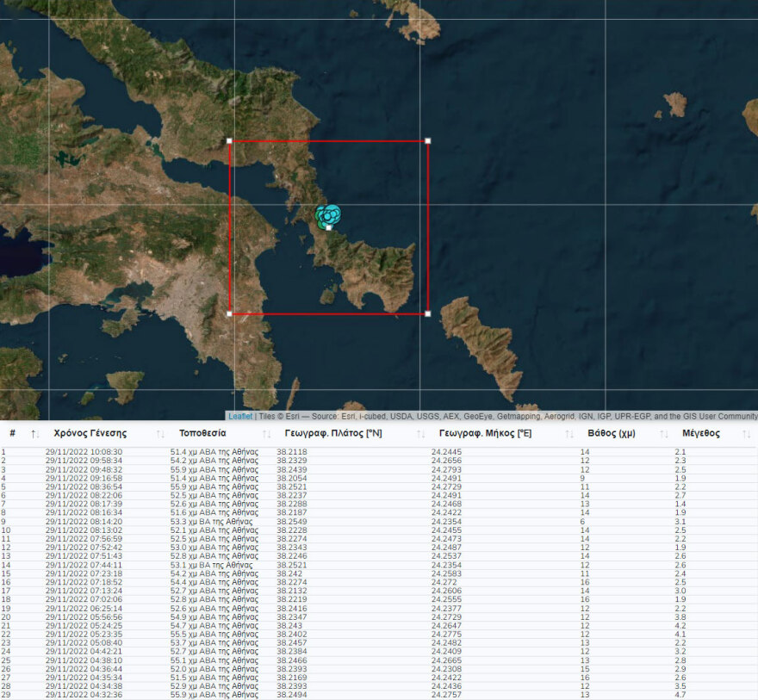This screenshot has width=758, height=700.
Task: Click the bottom-left corner handle of red rectangle
Action: 229,314
